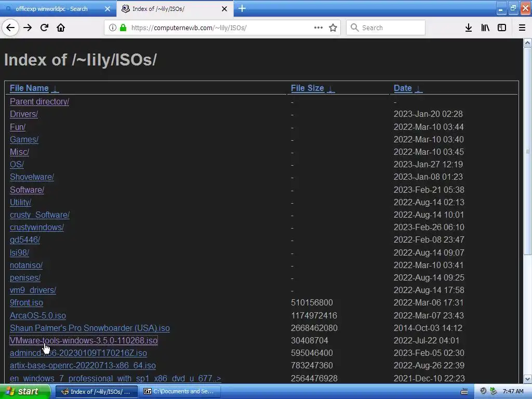Viewport: 532px width, 399px height.
Task: Open the Windows Start menu
Action: pos(25,392)
